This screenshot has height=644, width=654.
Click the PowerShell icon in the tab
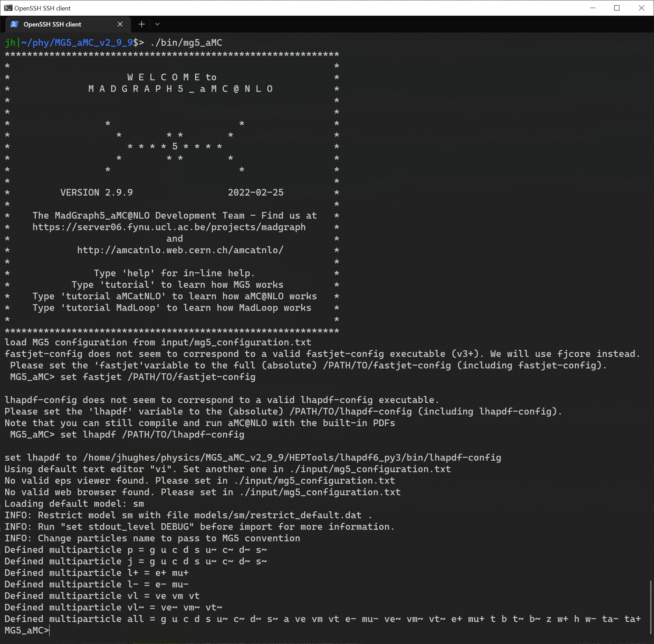click(x=14, y=24)
